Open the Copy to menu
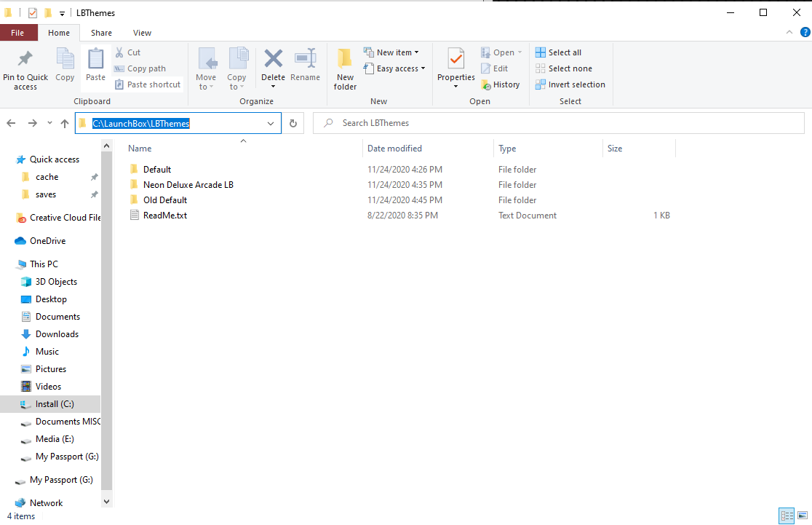 tap(236, 68)
